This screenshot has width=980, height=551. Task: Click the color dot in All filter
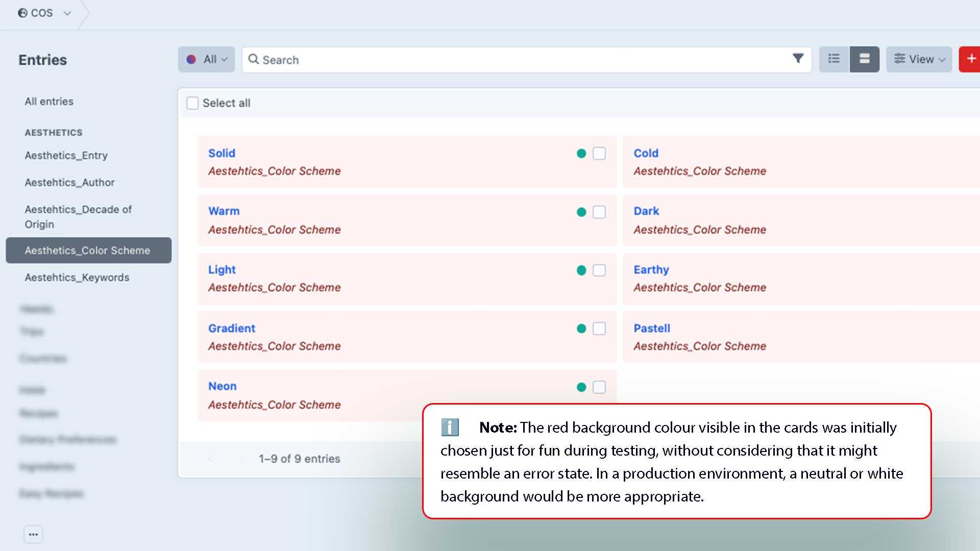[191, 59]
